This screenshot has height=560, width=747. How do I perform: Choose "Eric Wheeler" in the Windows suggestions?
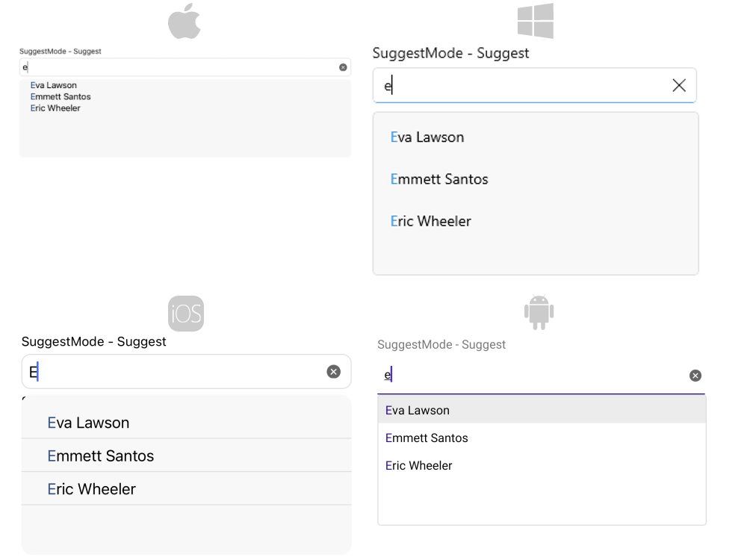pyautogui.click(x=431, y=221)
